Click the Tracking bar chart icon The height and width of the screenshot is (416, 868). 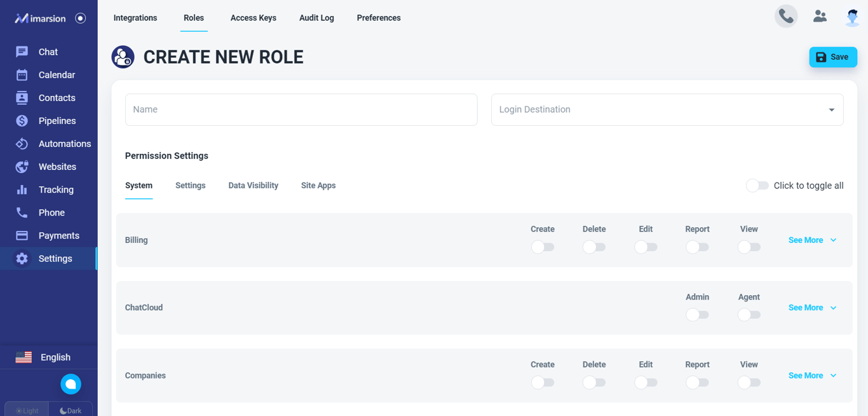point(22,190)
